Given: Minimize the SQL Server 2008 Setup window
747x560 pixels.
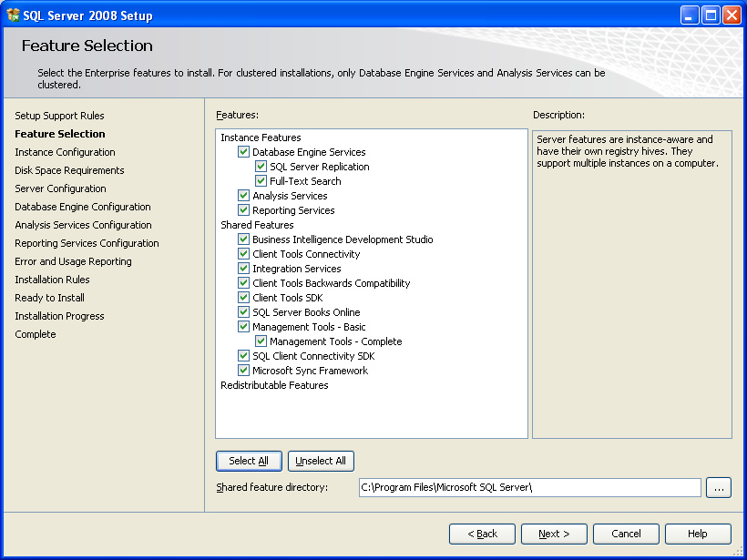Looking at the screenshot, I should [x=689, y=15].
